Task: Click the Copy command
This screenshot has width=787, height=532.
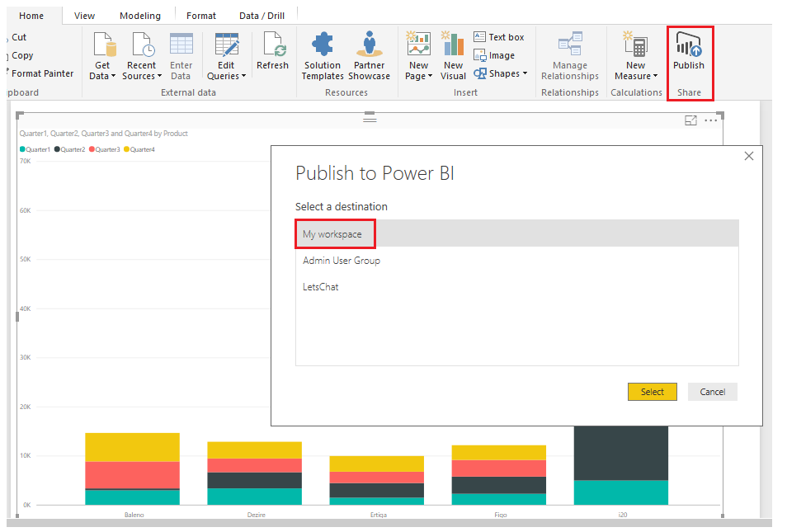Action: pyautogui.click(x=22, y=55)
